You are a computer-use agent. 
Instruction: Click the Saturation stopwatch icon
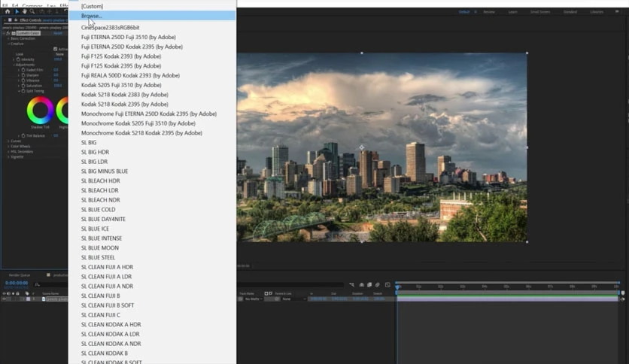pyautogui.click(x=23, y=86)
